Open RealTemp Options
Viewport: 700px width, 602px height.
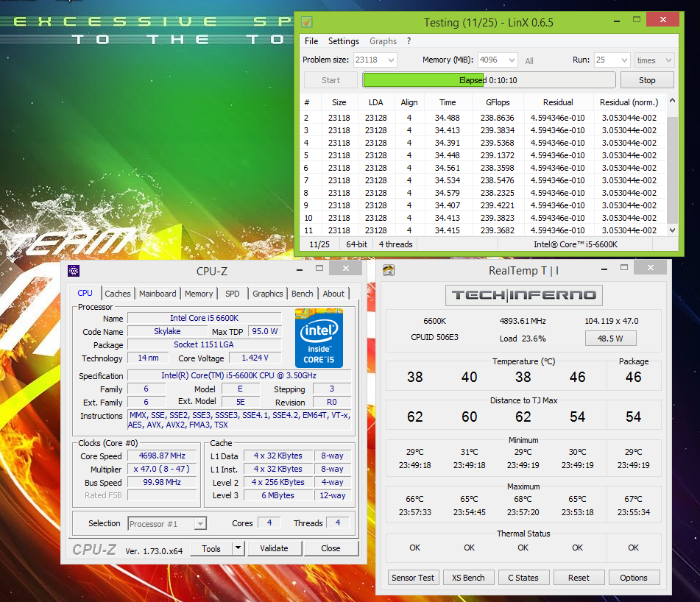[x=634, y=578]
